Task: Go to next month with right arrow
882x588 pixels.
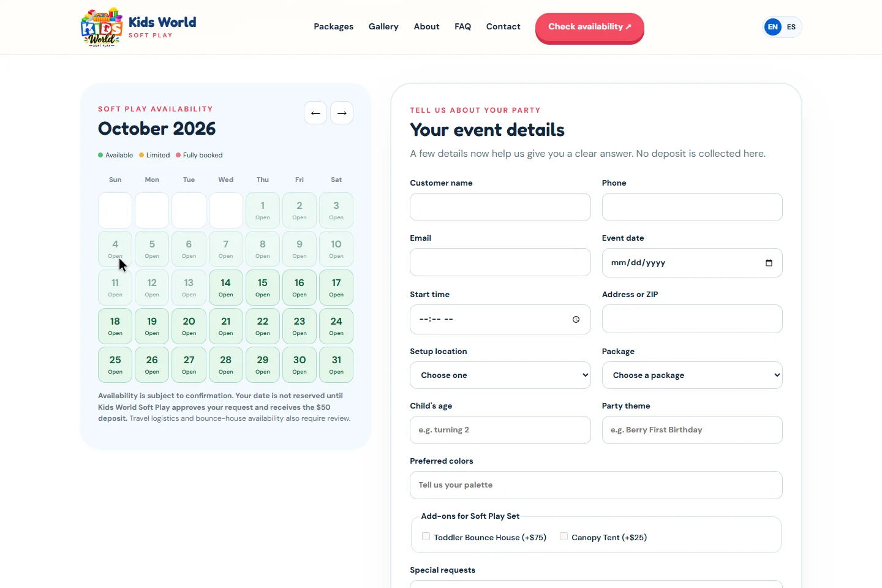Action: tap(342, 113)
